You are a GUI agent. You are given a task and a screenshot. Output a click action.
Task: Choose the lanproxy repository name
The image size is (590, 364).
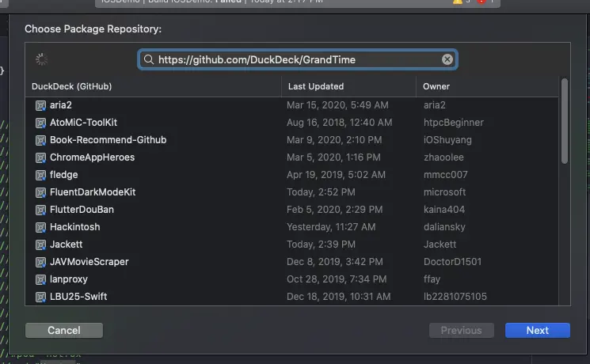(x=68, y=279)
